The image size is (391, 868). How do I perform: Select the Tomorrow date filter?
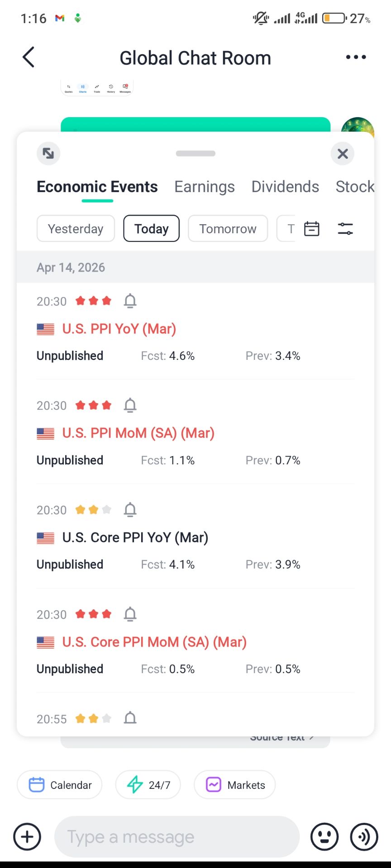(x=228, y=229)
